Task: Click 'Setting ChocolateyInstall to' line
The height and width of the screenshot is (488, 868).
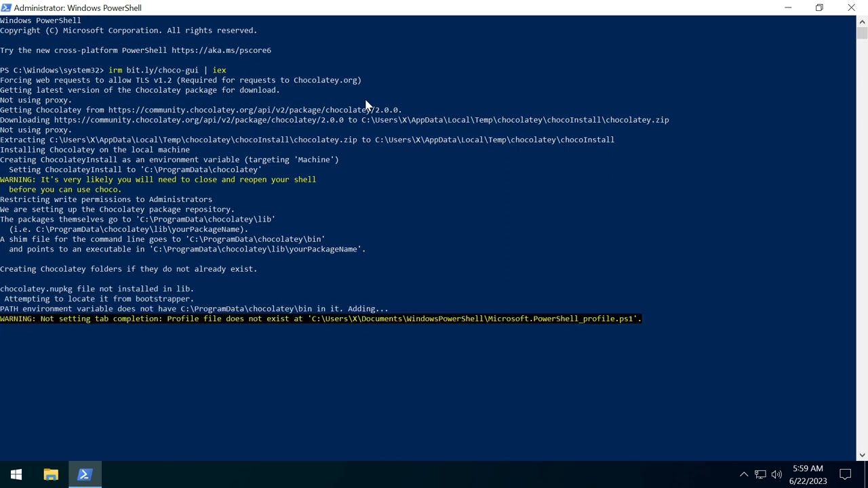Action: (136, 169)
